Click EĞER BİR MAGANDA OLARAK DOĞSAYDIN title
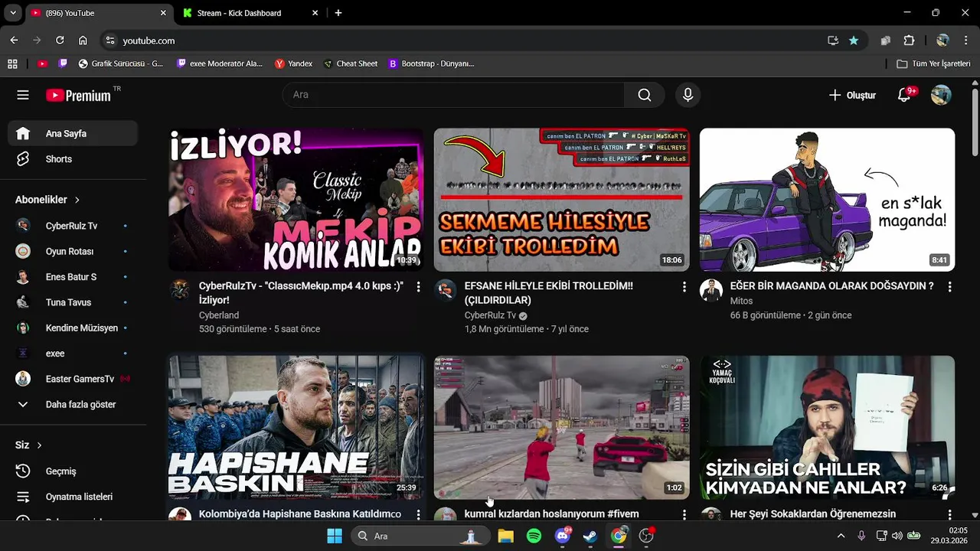This screenshot has width=980, height=551. [831, 286]
